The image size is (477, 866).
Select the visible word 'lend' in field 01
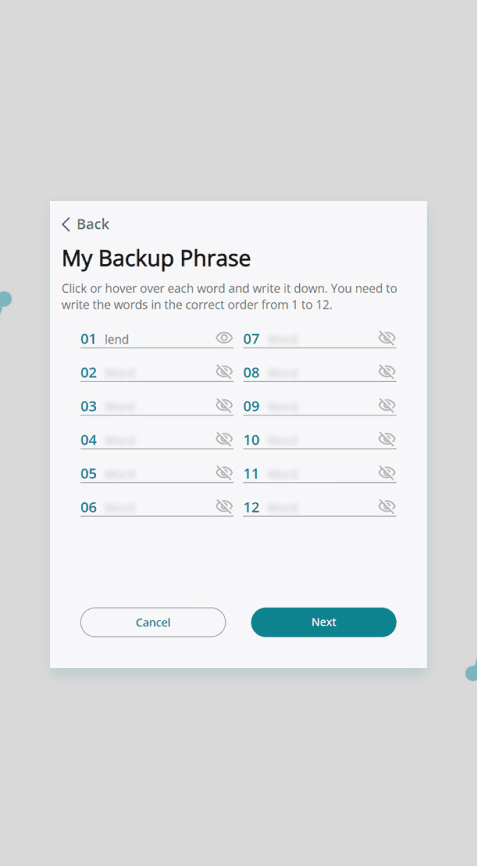click(116, 339)
